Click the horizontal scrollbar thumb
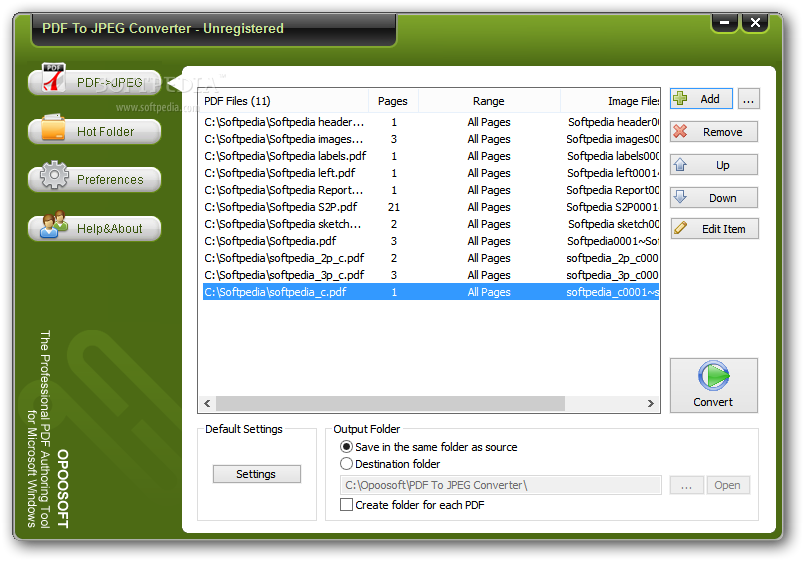Image resolution: width=804 pixels, height=561 pixels. coord(390,403)
